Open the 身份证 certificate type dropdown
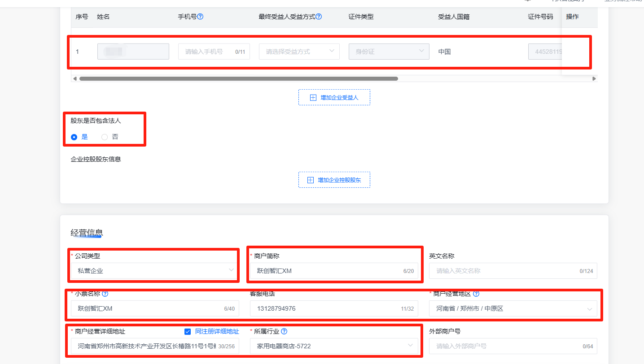Image resolution: width=644 pixels, height=364 pixels. pyautogui.click(x=389, y=52)
